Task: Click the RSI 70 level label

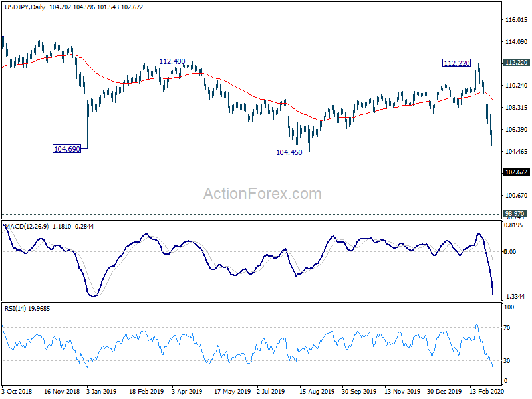Action: 507,327
